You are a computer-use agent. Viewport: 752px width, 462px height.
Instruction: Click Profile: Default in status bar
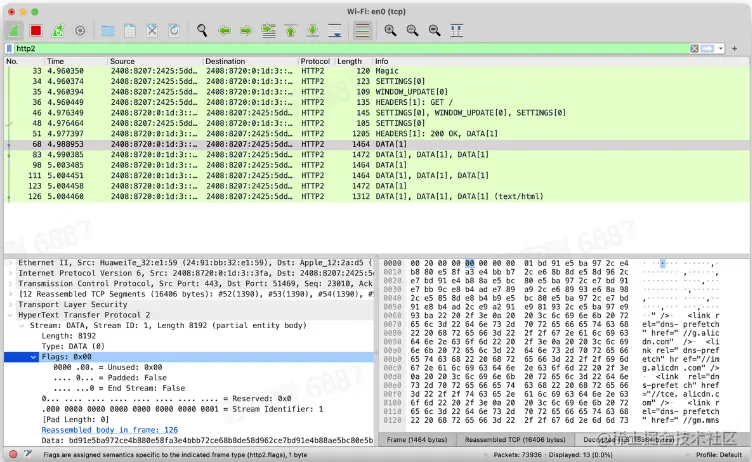point(718,454)
